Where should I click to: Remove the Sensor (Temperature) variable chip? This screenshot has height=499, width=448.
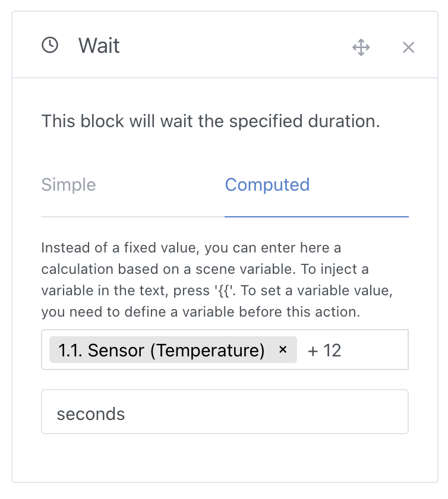click(x=283, y=350)
